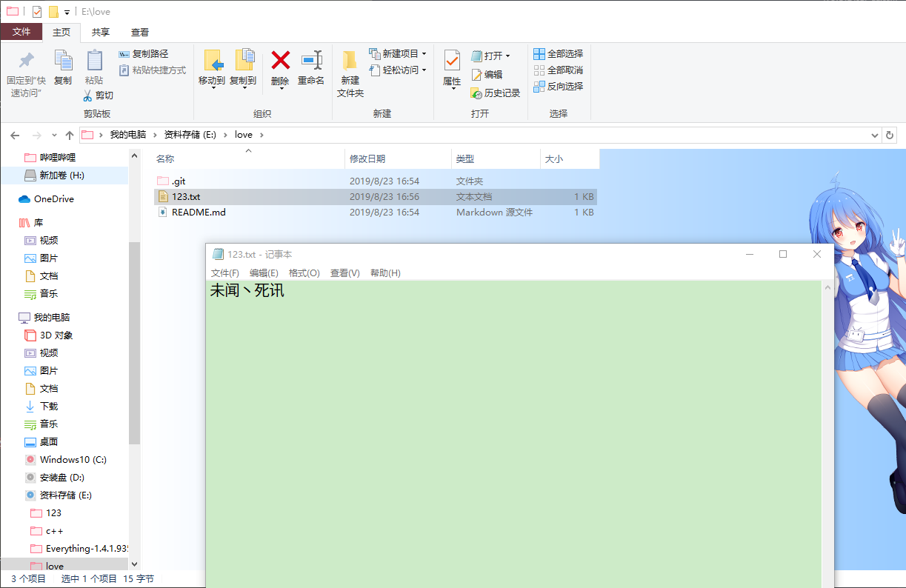The image size is (906, 588).
Task: Open Properties via checkmark icon
Action: (x=452, y=61)
